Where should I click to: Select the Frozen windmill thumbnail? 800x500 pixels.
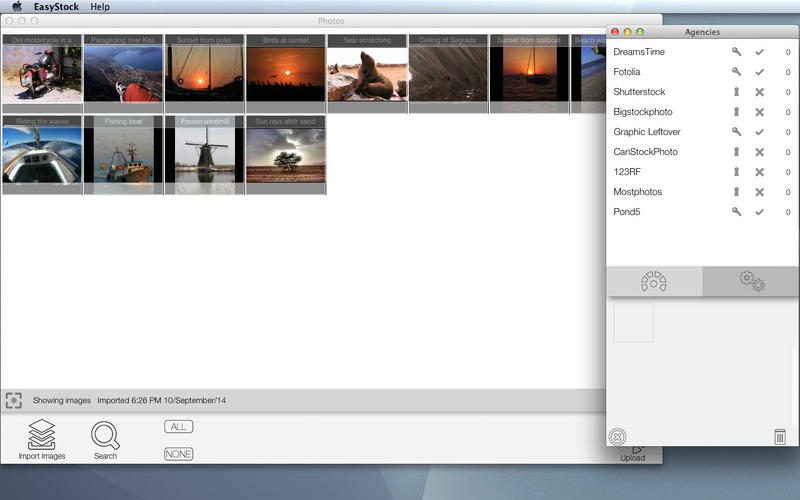(x=204, y=155)
